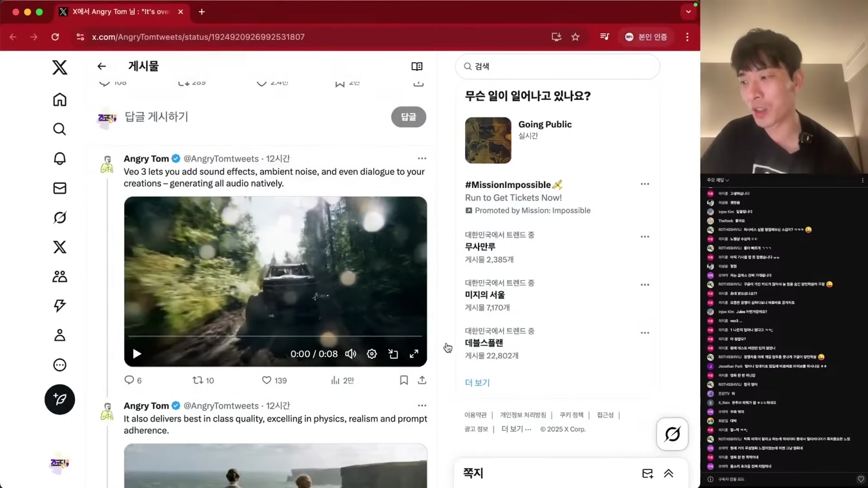Open Profile person icon in sidebar

coord(59,335)
